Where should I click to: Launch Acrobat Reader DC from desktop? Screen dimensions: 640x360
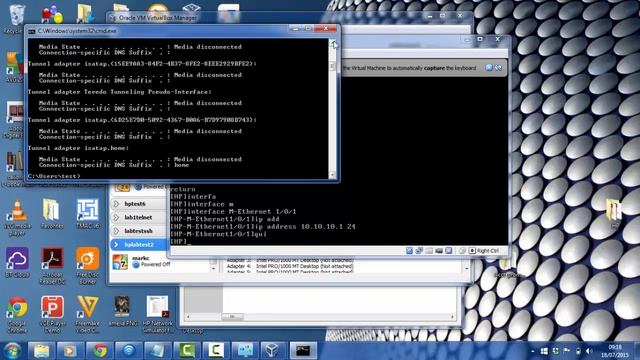[52, 264]
